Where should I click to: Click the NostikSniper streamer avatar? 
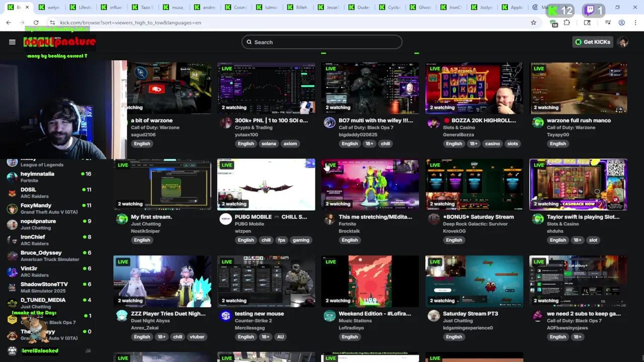click(x=122, y=219)
